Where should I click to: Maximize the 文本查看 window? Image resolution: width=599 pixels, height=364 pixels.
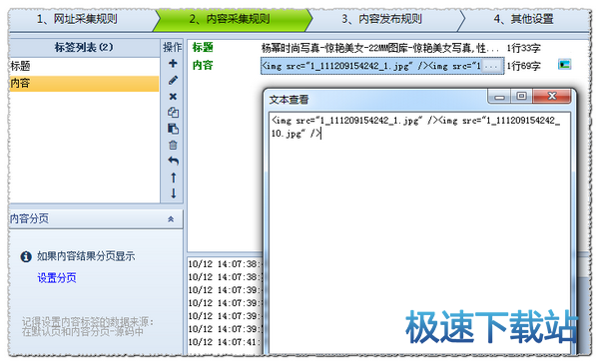point(521,96)
